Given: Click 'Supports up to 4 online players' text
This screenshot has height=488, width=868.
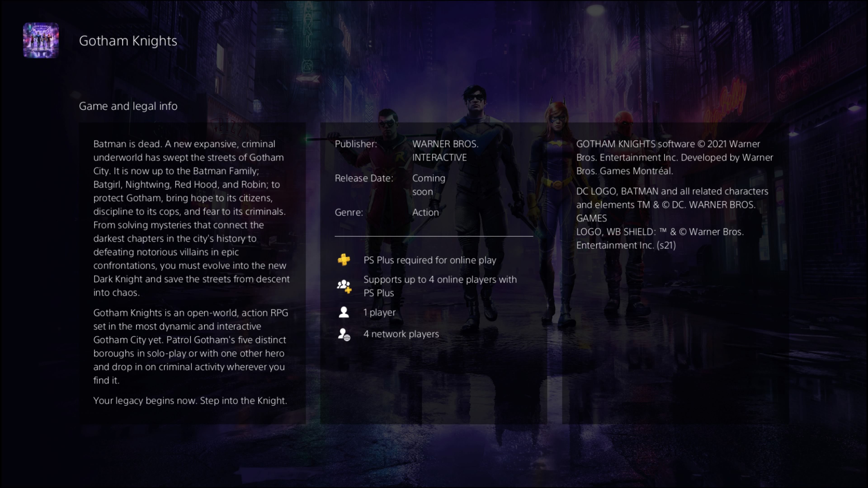Looking at the screenshot, I should click(440, 286).
